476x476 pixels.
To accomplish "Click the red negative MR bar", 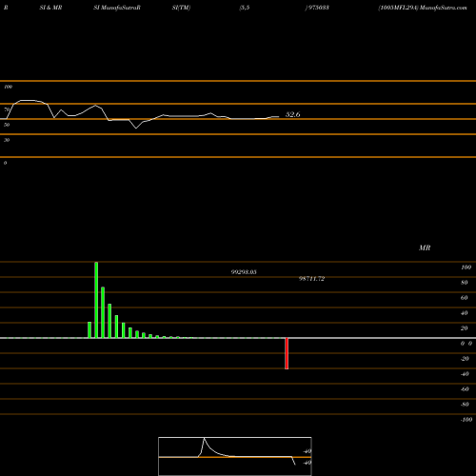I will pyautogui.click(x=287, y=353).
